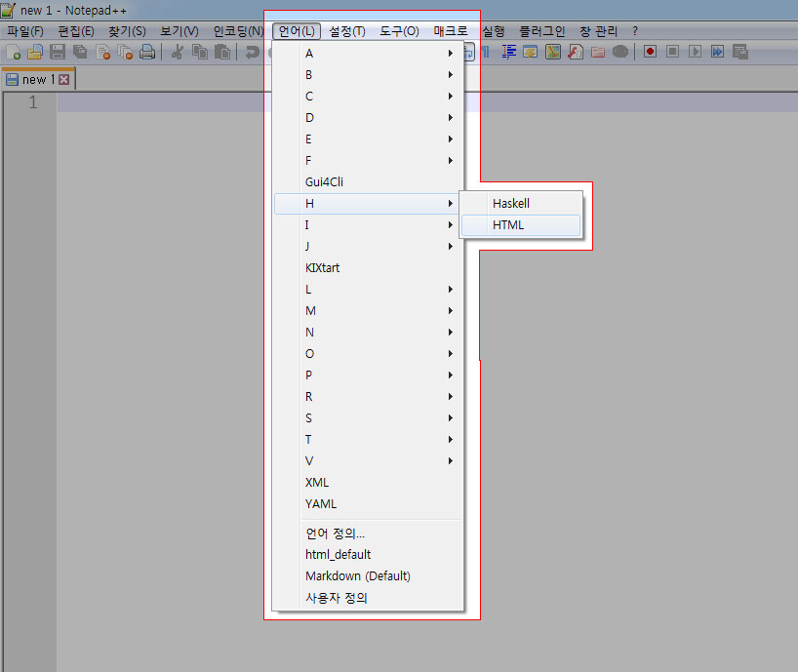
Task: Start macro recording with red dot icon
Action: 650,52
